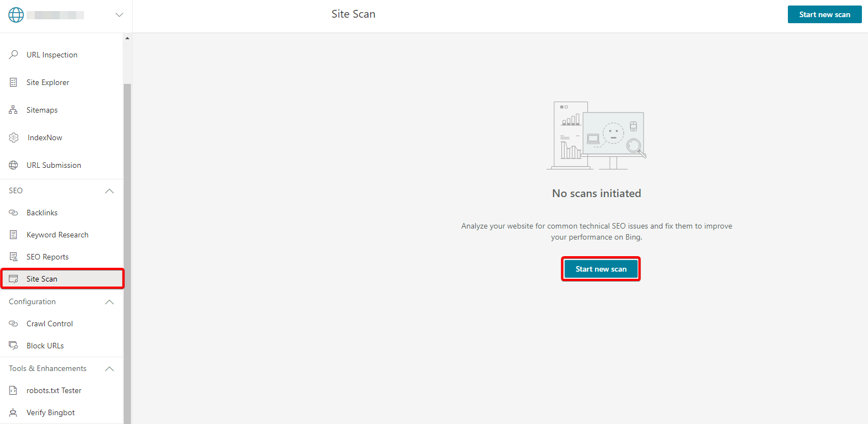Open the site selector dropdown
Viewport: 868px width, 424px height.
[x=119, y=15]
